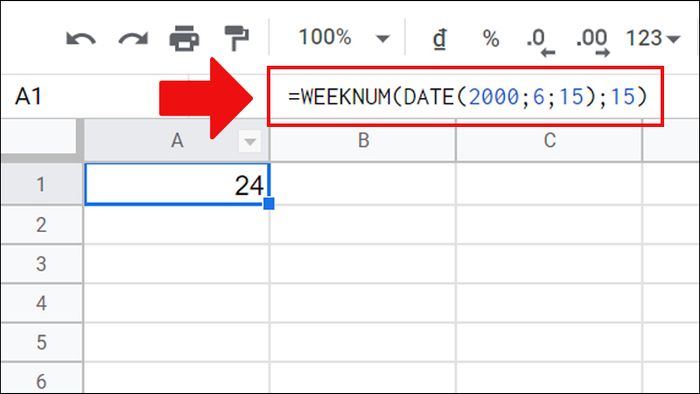700x394 pixels.
Task: Click the Increase decimal places icon
Action: tap(593, 42)
